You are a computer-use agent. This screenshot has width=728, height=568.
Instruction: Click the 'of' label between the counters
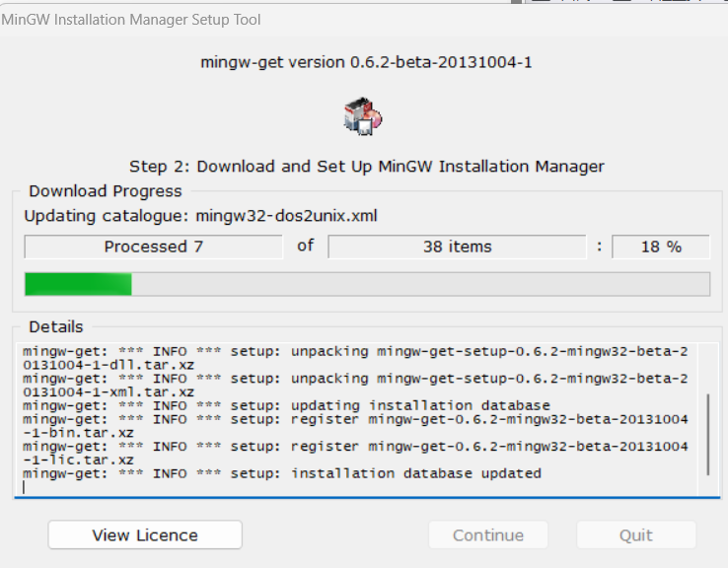pyautogui.click(x=306, y=246)
